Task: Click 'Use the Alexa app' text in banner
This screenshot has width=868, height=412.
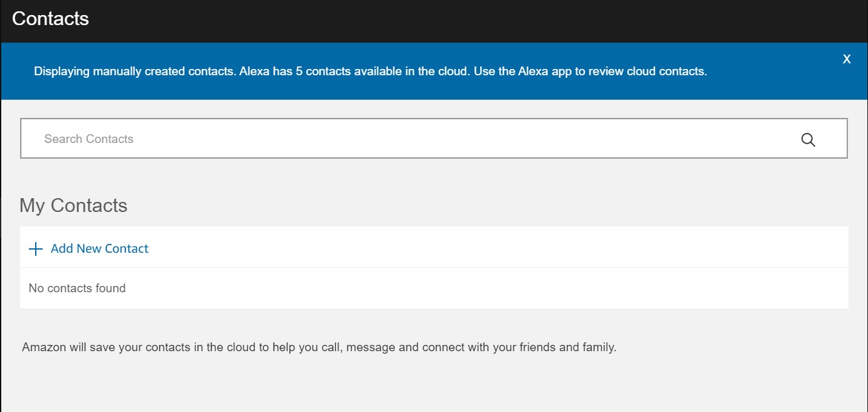Action: 522,71
